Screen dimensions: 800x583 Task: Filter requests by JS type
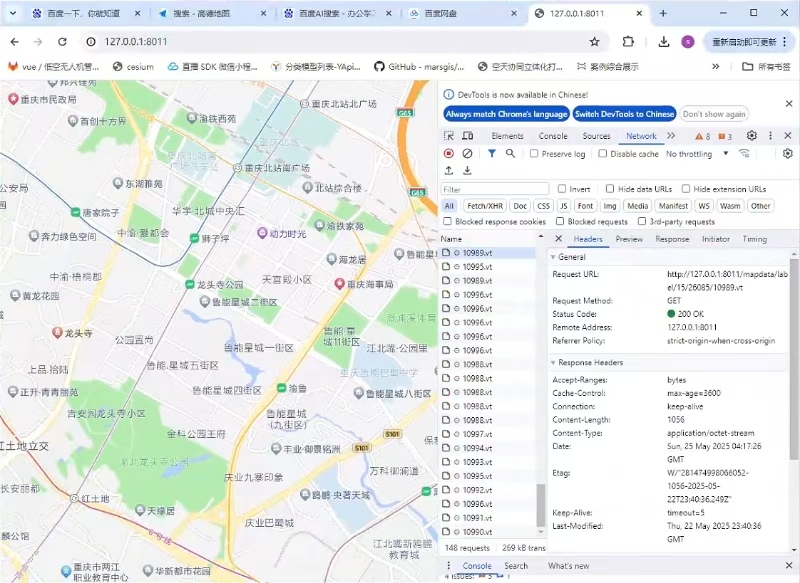(564, 206)
